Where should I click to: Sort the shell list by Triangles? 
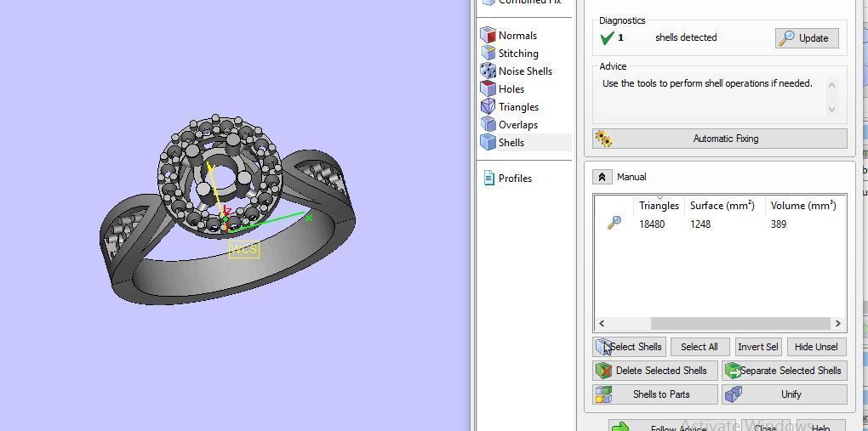[x=659, y=205]
